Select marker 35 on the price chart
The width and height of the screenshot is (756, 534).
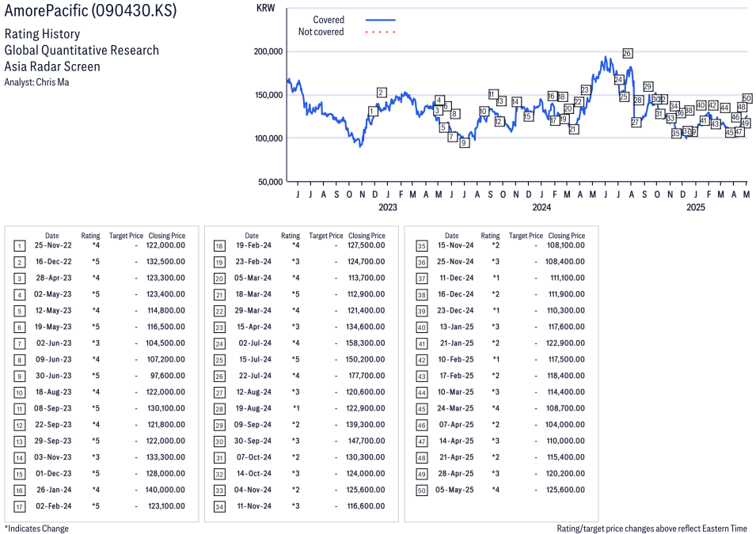pyautogui.click(x=675, y=134)
